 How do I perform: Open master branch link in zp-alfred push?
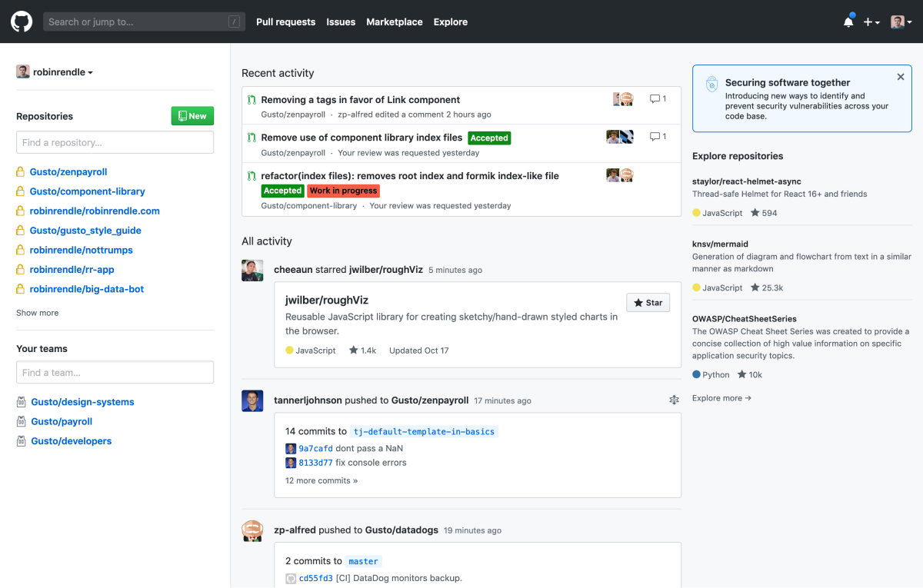coord(363,562)
